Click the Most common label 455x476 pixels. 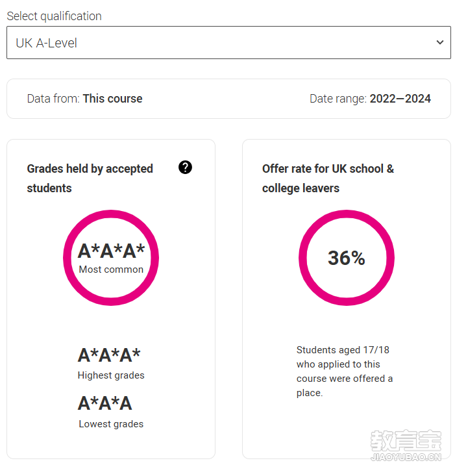111,269
